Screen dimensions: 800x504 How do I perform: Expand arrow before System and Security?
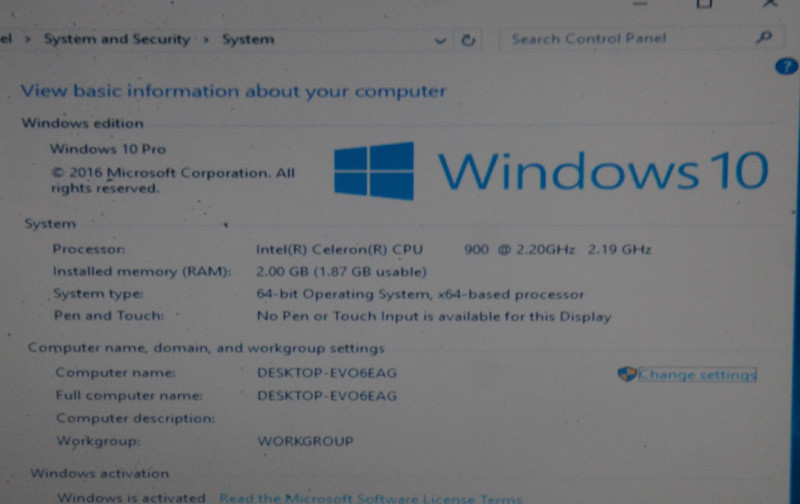tap(28, 39)
